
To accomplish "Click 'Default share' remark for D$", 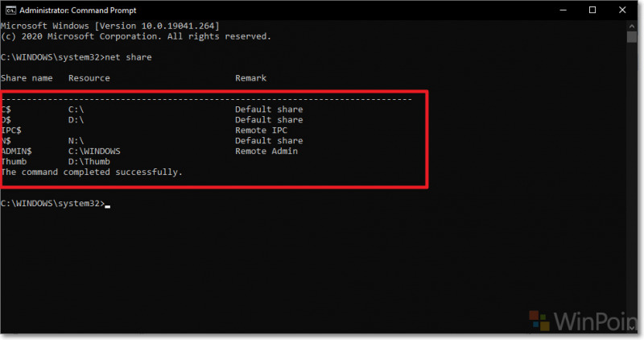I will tap(269, 120).
